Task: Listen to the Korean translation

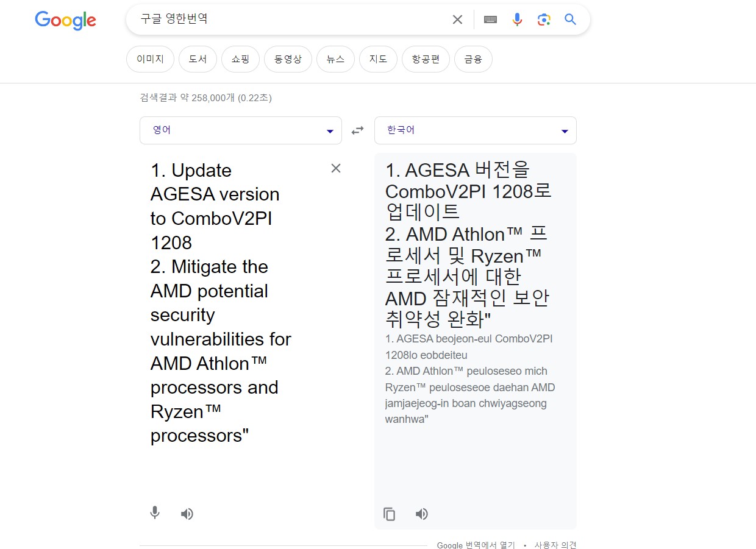Action: click(422, 514)
